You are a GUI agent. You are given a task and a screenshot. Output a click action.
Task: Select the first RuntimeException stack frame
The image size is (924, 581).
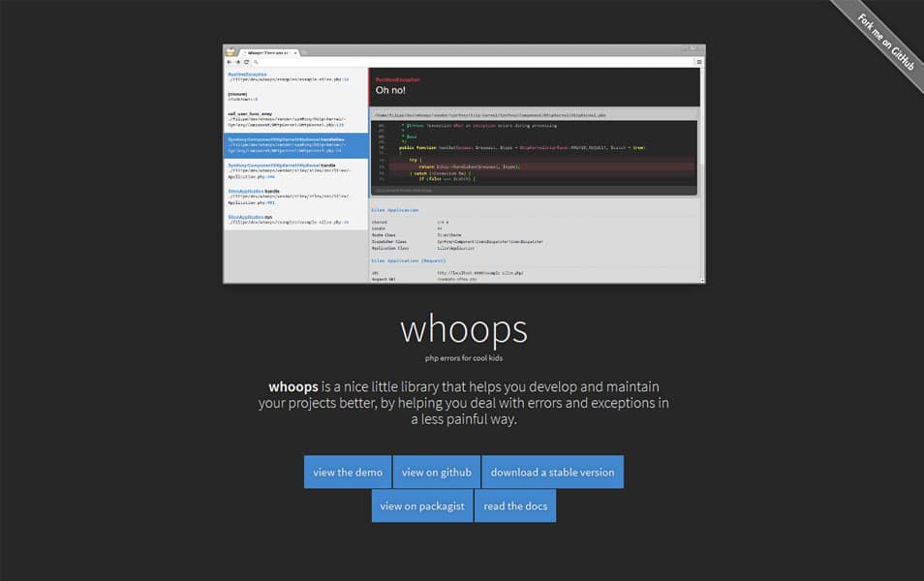tap(295, 76)
